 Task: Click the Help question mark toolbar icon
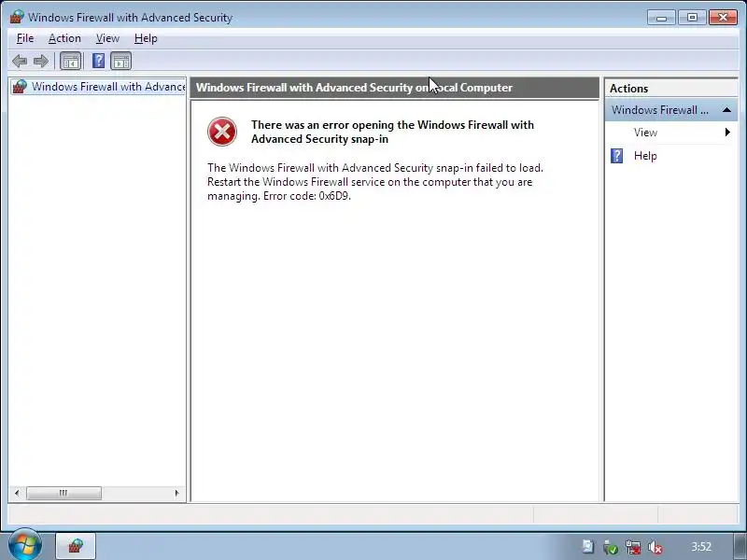pyautogui.click(x=98, y=61)
